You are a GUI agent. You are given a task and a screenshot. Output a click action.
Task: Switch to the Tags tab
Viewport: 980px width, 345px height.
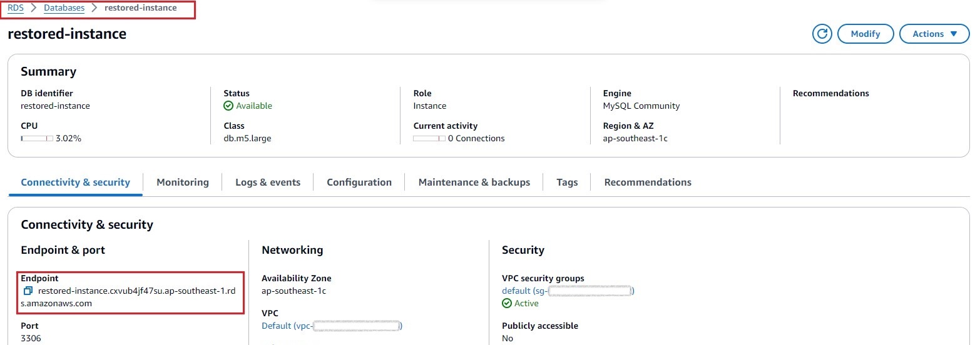pyautogui.click(x=567, y=182)
